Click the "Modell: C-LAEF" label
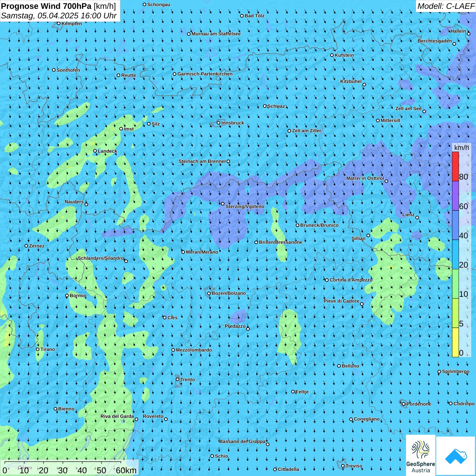This screenshot has width=476, height=476. (446, 6)
